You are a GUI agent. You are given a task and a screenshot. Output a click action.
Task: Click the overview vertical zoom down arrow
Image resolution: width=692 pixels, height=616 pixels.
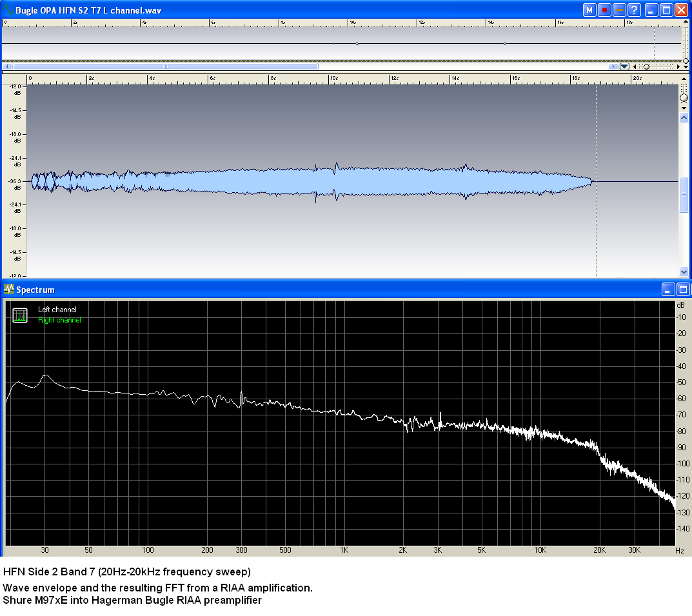coord(686,67)
